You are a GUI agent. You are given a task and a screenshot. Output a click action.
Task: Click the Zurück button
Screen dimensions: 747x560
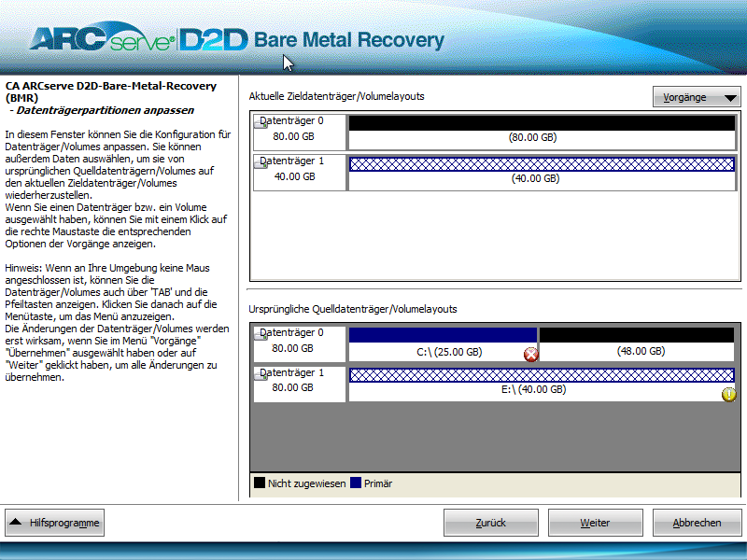(491, 523)
